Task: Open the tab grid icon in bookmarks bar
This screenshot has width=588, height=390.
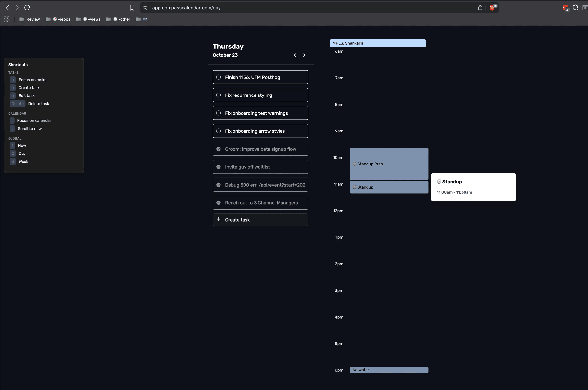Action: (7, 19)
